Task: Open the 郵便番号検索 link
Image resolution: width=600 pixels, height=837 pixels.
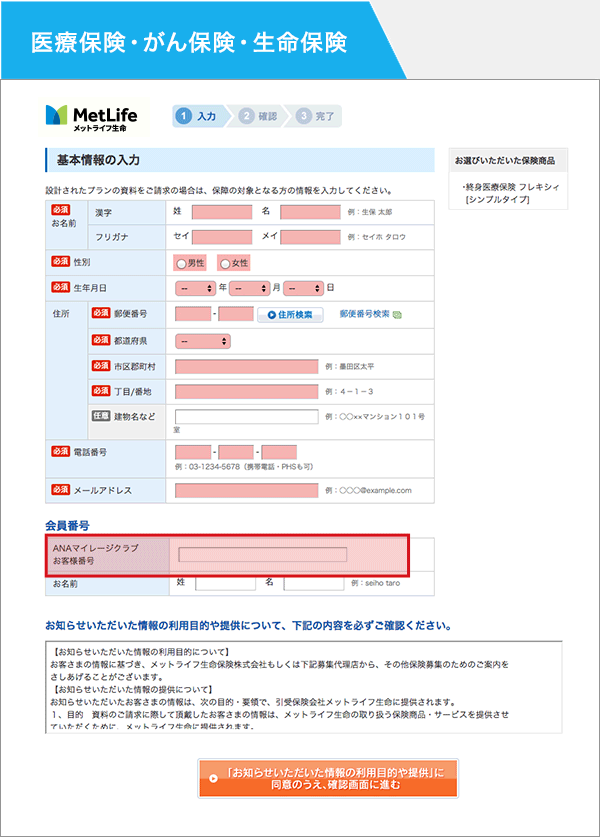Action: point(365,314)
